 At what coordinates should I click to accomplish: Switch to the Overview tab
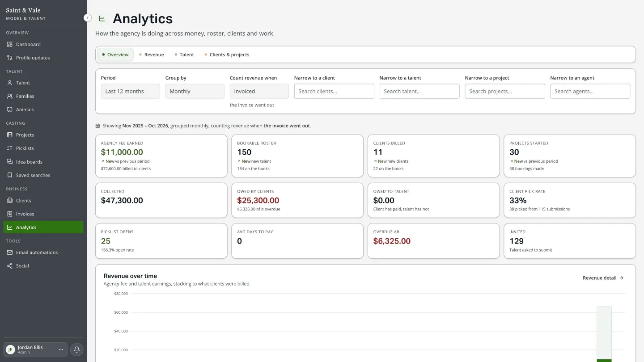tap(115, 55)
